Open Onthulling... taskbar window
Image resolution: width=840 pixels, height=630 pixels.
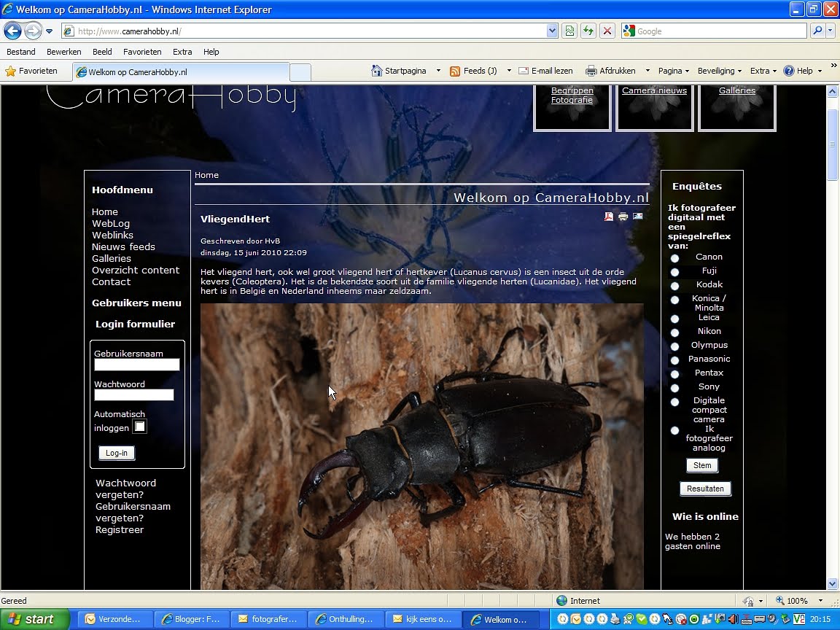pyautogui.click(x=346, y=619)
